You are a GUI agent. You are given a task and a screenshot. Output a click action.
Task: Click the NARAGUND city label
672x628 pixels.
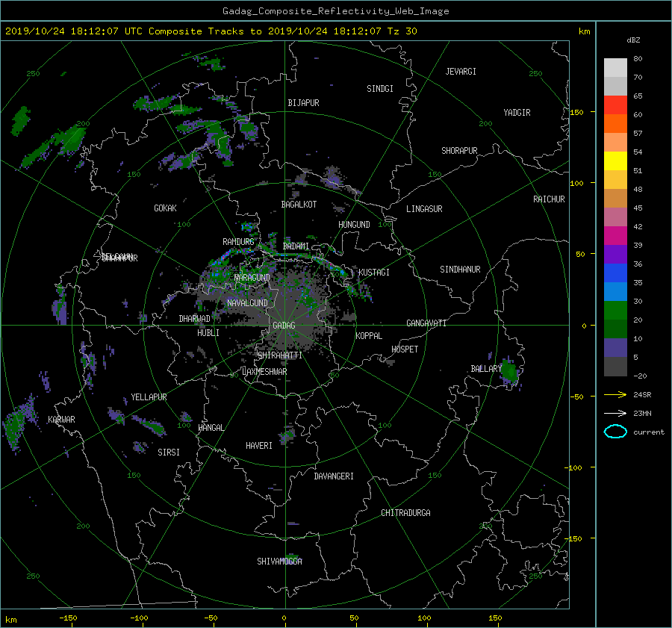pos(252,278)
